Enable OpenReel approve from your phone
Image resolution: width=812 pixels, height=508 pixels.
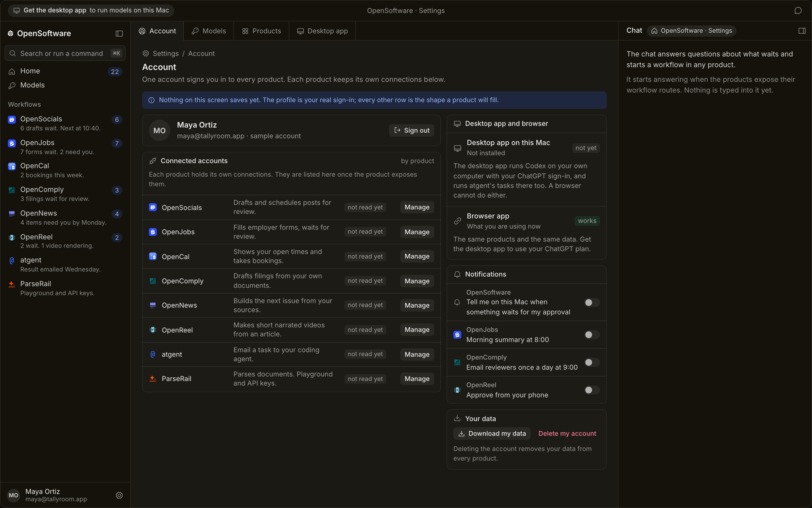[x=592, y=390]
